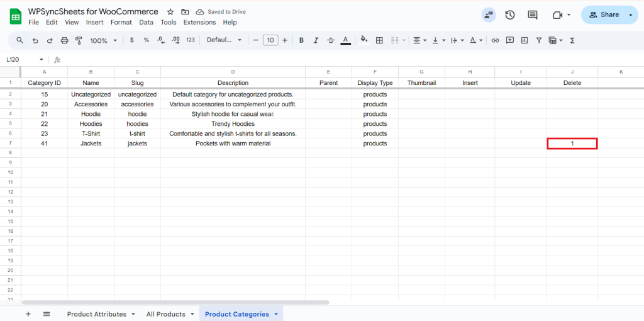Click the Share button

[x=602, y=15]
